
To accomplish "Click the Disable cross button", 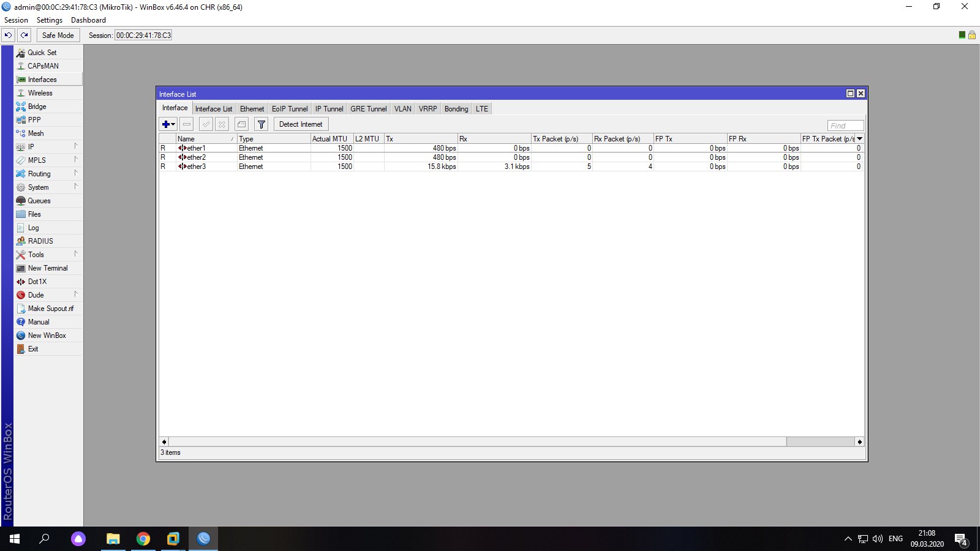I will tap(222, 124).
